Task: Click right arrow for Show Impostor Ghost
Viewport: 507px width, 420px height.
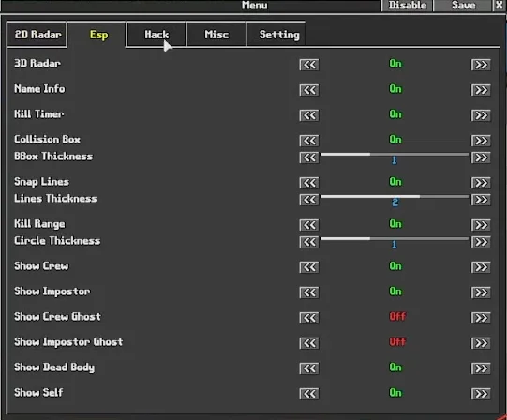Action: (x=481, y=343)
